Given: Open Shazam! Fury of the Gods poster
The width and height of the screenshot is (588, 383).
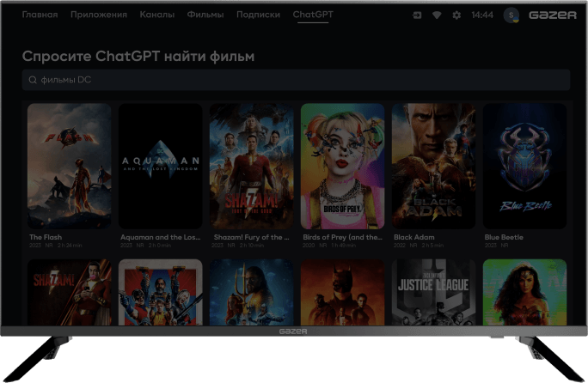Looking at the screenshot, I should pyautogui.click(x=251, y=166).
